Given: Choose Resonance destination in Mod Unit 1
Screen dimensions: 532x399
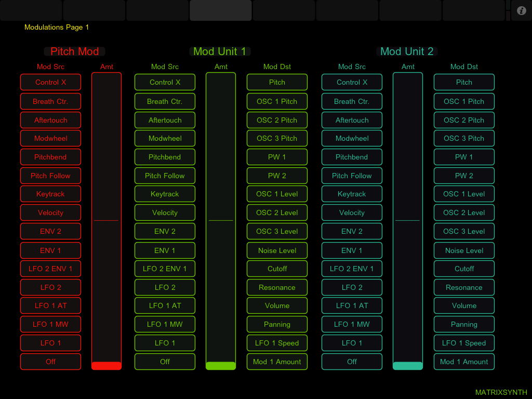Looking at the screenshot, I should 277,287.
